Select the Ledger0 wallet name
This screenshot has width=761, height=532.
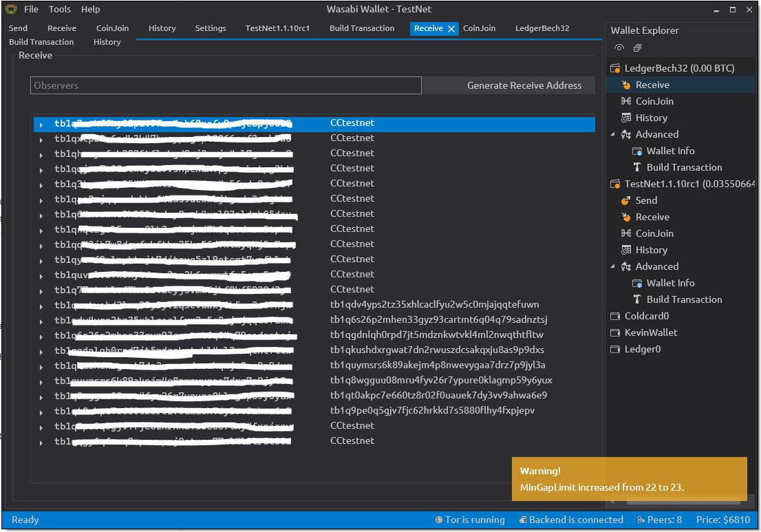(643, 349)
